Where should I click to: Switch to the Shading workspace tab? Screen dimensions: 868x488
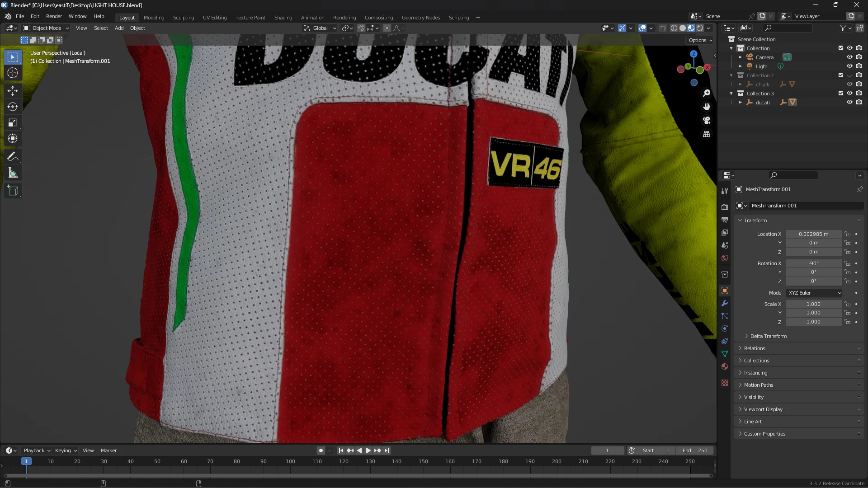click(x=283, y=18)
